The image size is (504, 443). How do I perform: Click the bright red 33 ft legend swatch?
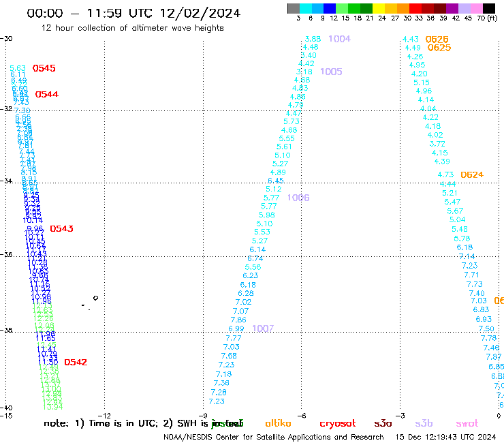pos(415,8)
